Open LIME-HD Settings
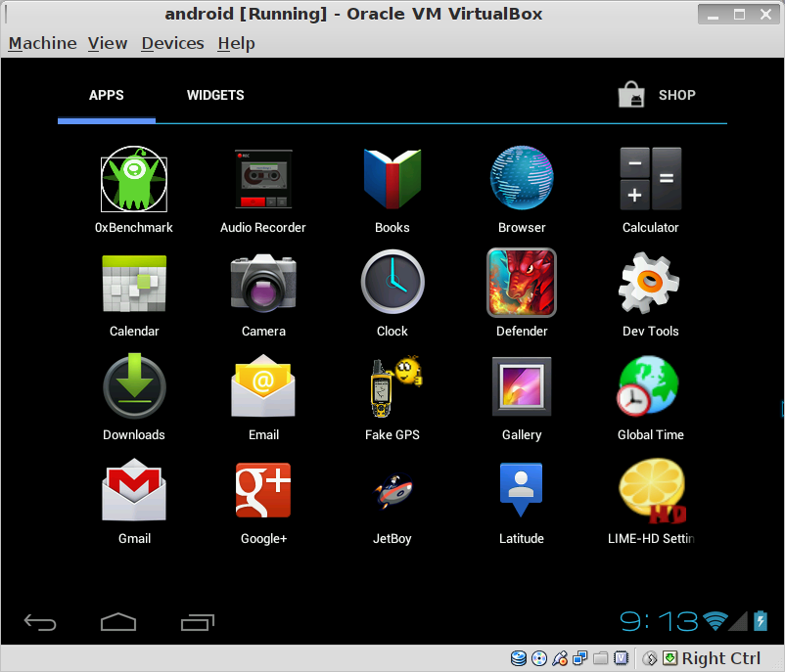 [x=650, y=490]
